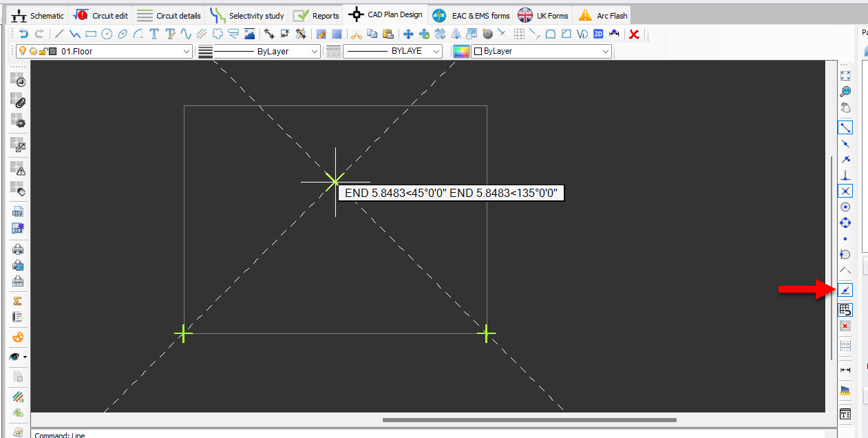Click the red X delete icon
The image size is (868, 438).
coord(635,34)
